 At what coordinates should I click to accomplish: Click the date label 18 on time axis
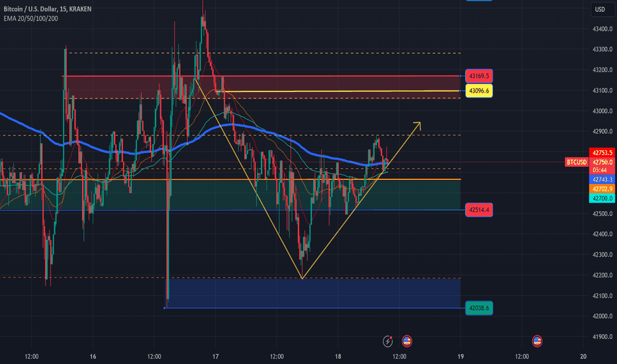tap(338, 357)
